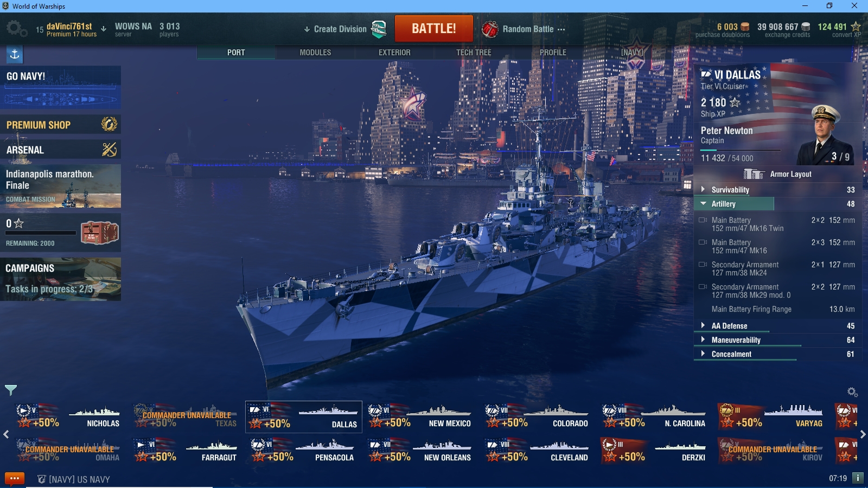This screenshot has width=868, height=488.
Task: Click the info icon beside clock
Action: pos(858,478)
